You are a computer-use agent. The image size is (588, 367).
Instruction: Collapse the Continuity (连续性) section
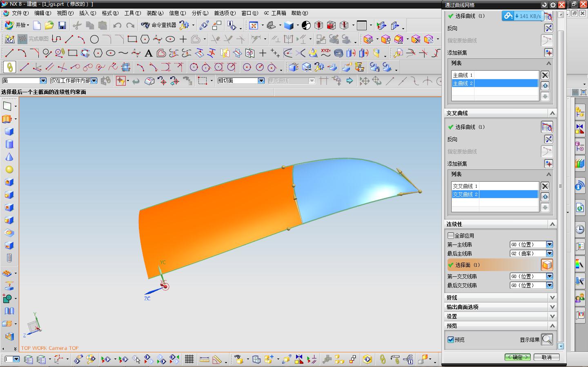point(552,224)
